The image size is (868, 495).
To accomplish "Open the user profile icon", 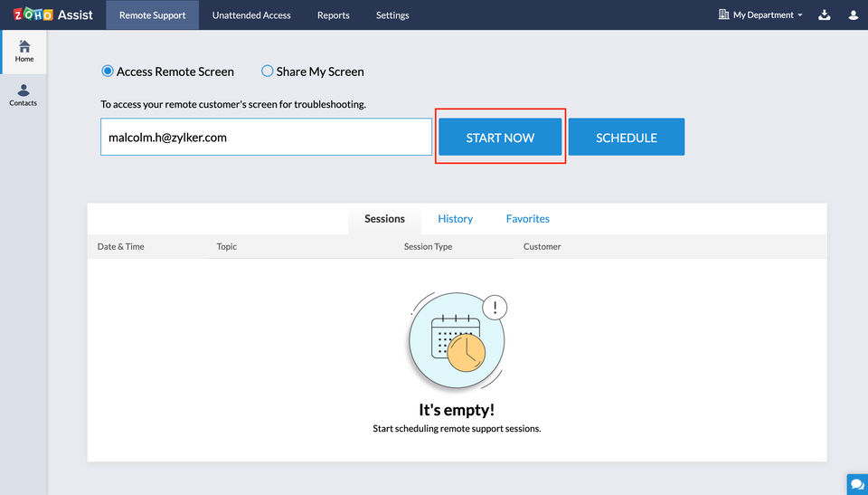I will tap(853, 15).
